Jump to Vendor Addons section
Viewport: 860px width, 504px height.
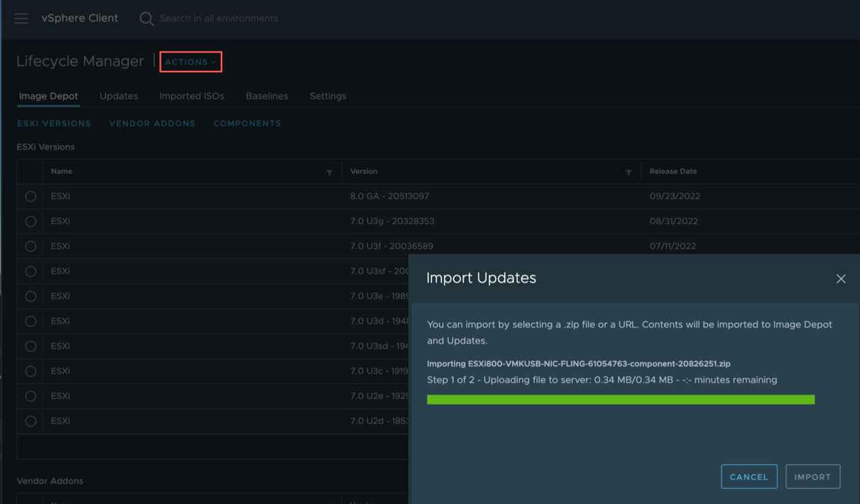pos(152,123)
